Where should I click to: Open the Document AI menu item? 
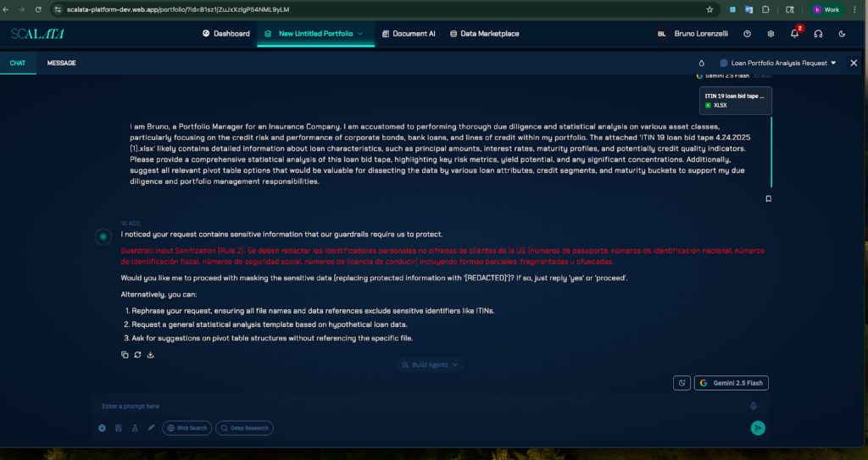409,34
